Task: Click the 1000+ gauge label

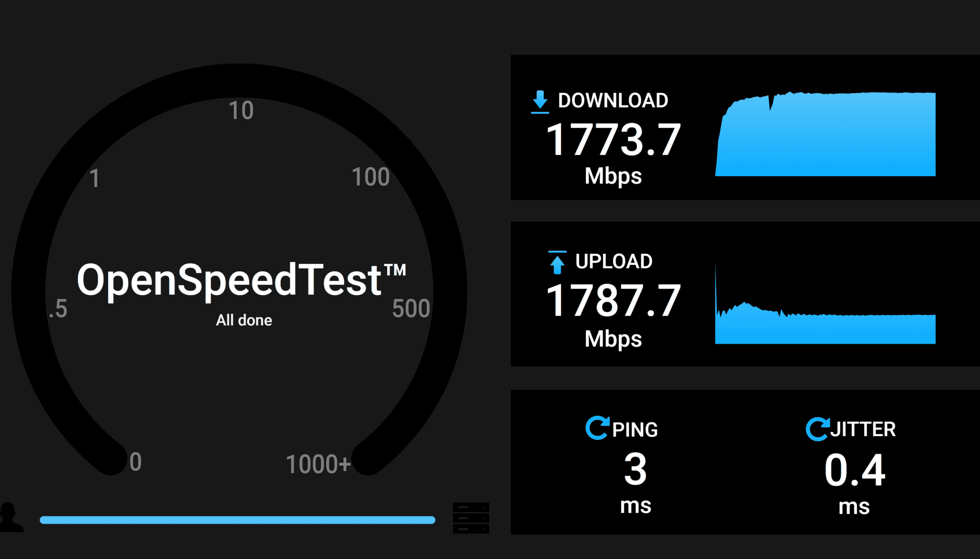Action: 319,464
